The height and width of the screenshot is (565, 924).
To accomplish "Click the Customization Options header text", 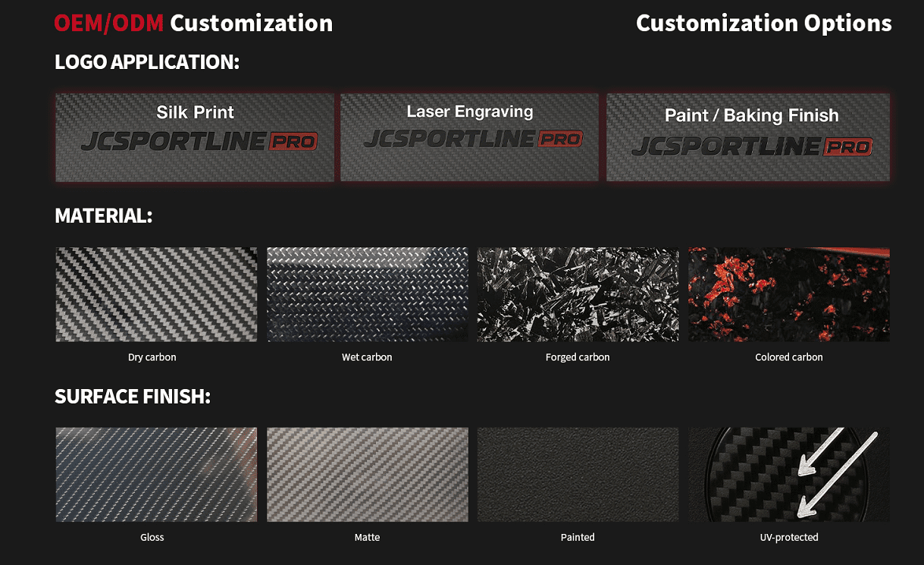I will [x=763, y=24].
